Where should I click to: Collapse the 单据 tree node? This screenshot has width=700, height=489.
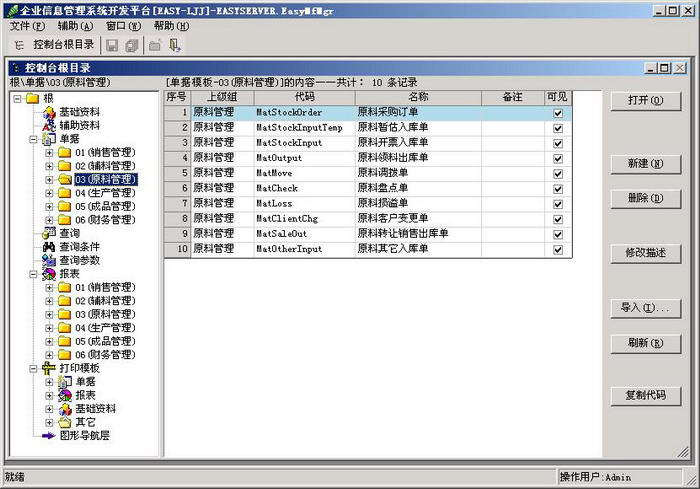click(34, 139)
